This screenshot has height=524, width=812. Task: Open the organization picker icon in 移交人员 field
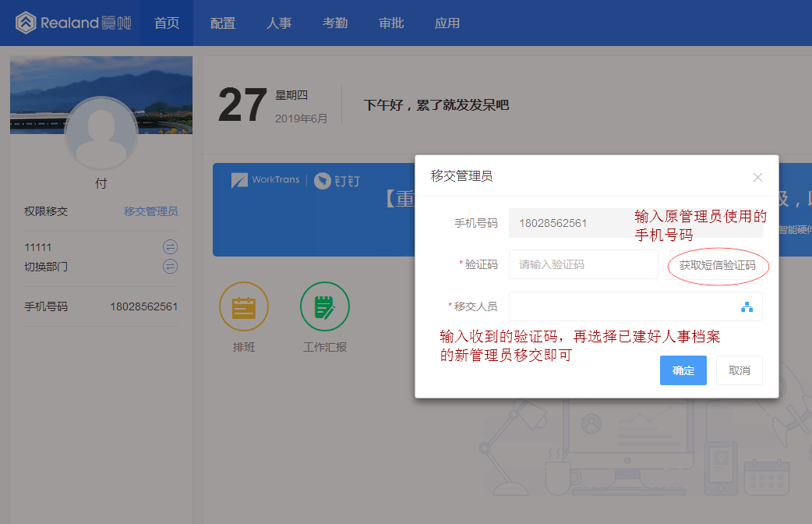(x=747, y=306)
